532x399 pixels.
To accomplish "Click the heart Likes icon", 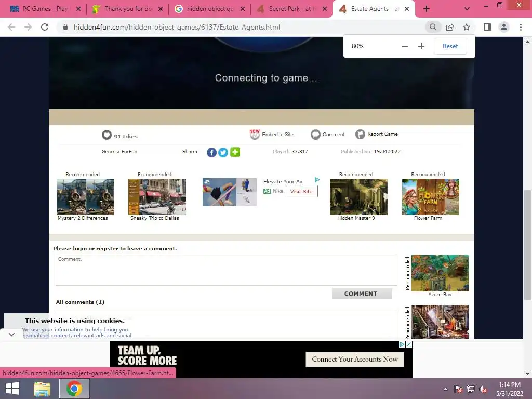I will (x=107, y=135).
